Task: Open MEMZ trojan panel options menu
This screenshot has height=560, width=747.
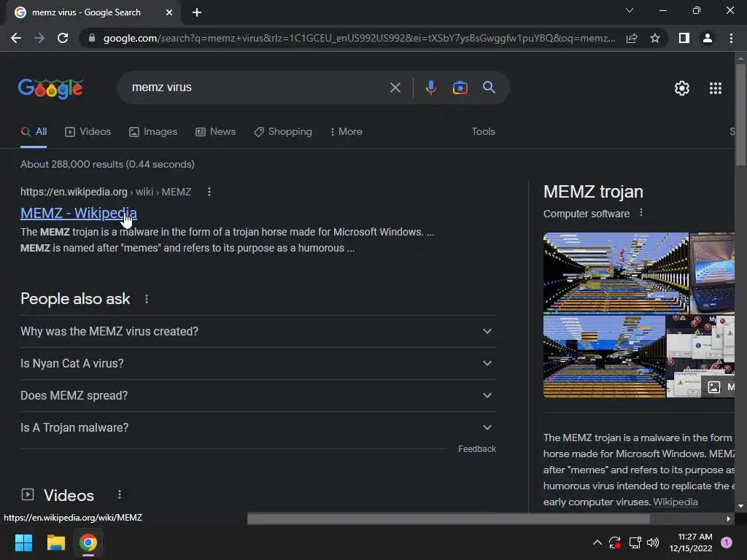Action: (x=641, y=212)
